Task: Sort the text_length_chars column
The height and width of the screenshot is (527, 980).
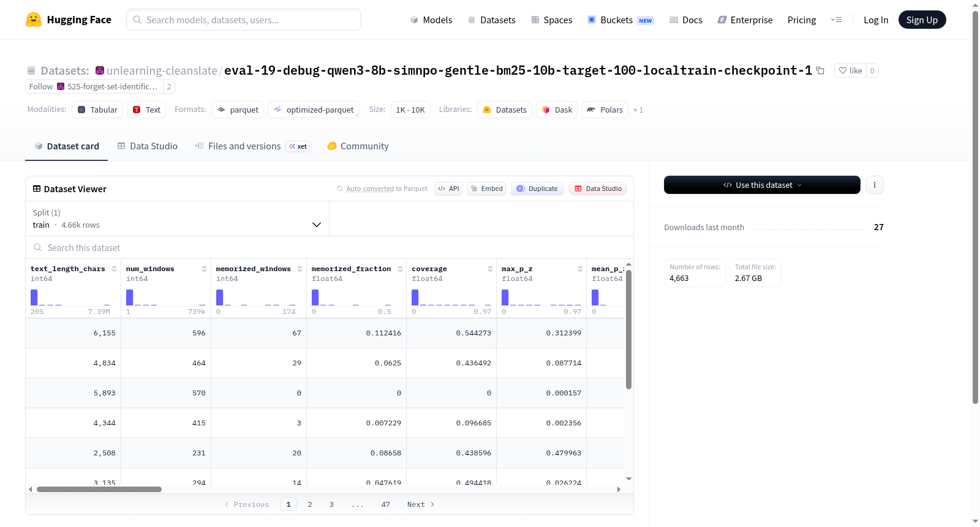Action: (114, 269)
